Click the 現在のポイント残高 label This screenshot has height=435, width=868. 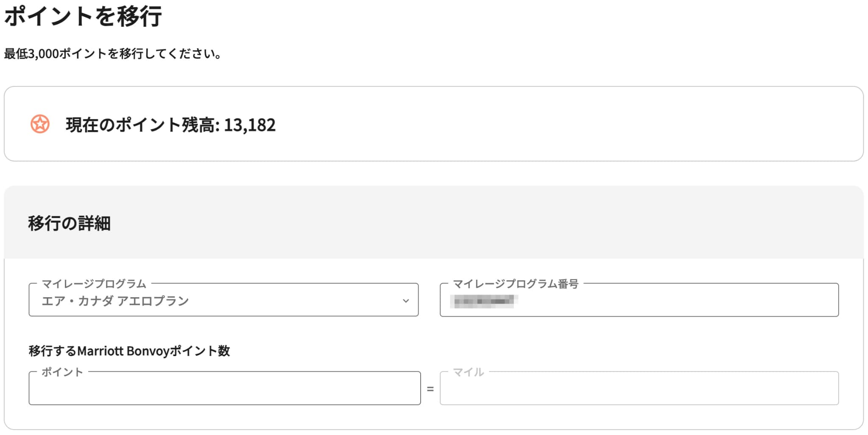coord(142,125)
